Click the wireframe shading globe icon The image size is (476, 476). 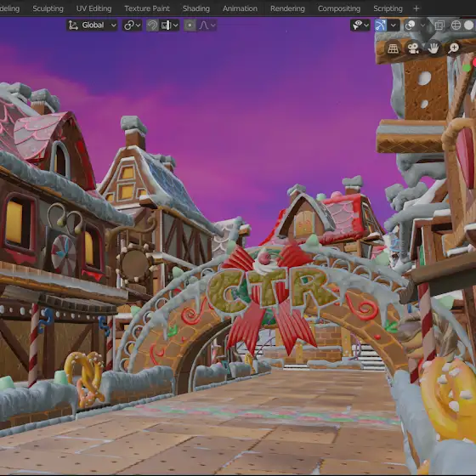coord(456,25)
